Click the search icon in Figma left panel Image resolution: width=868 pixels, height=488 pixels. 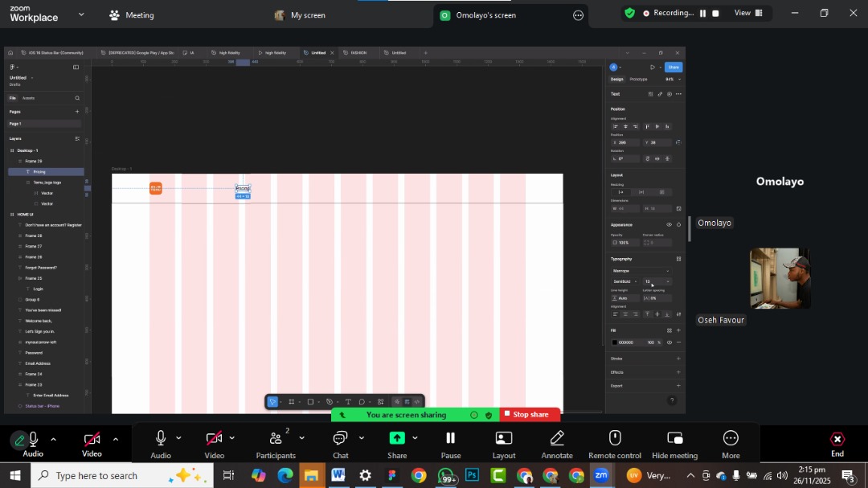click(77, 98)
